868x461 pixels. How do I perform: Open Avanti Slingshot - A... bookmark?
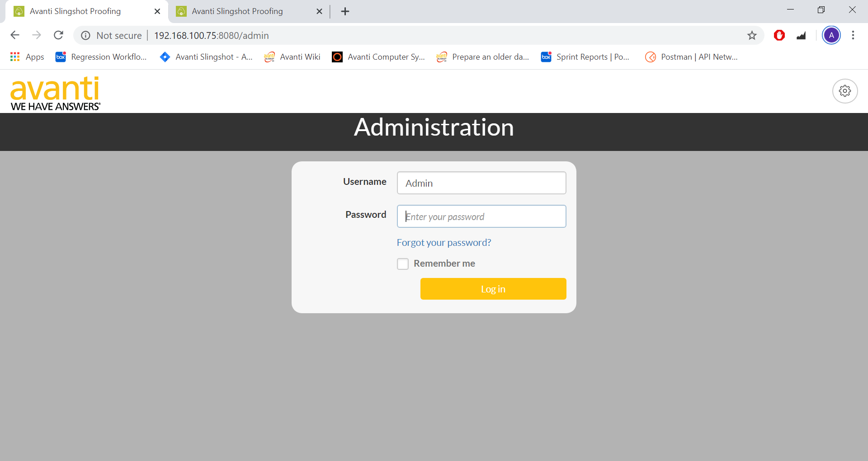click(206, 57)
